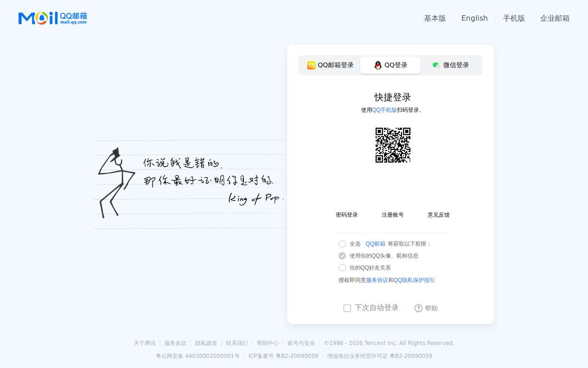Open 服务条款 in the footer
The image size is (588, 368).
pyautogui.click(x=175, y=343)
